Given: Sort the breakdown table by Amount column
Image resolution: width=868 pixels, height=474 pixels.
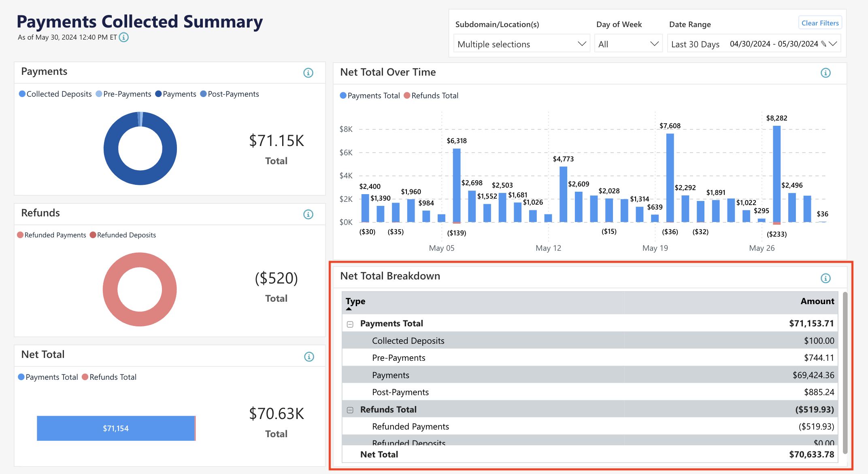Looking at the screenshot, I should tap(817, 301).
